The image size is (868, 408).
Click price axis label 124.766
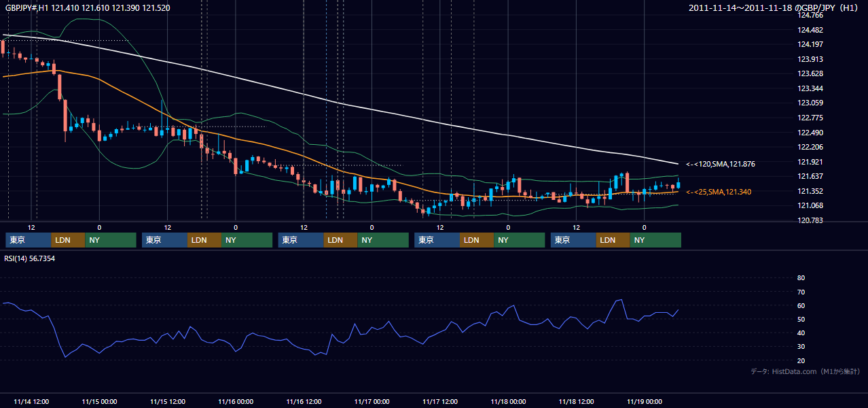(810, 15)
